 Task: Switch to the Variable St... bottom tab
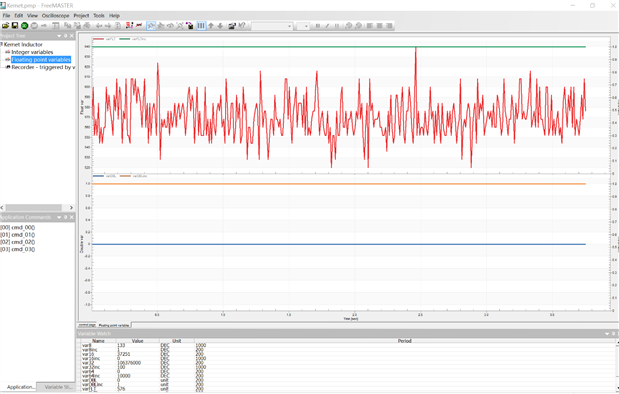(x=58, y=387)
